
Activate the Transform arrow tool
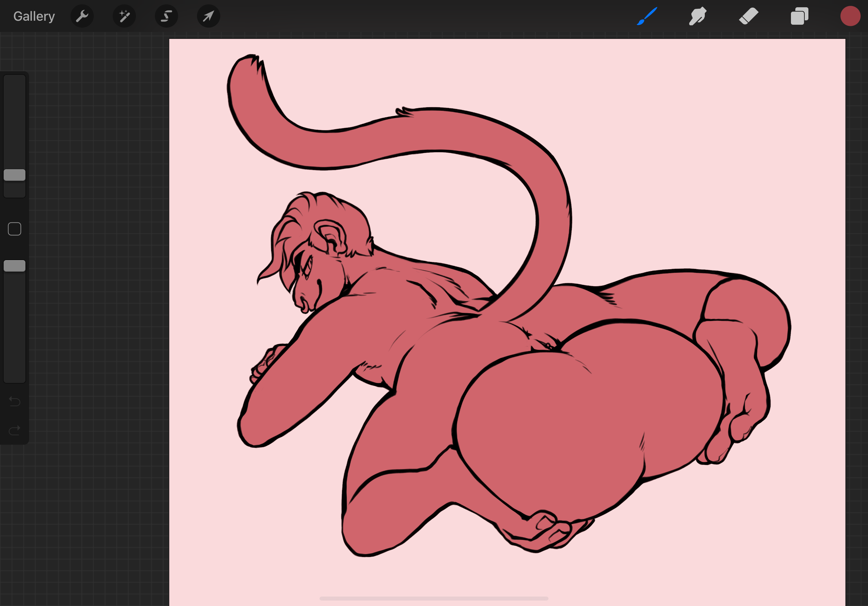pos(208,16)
